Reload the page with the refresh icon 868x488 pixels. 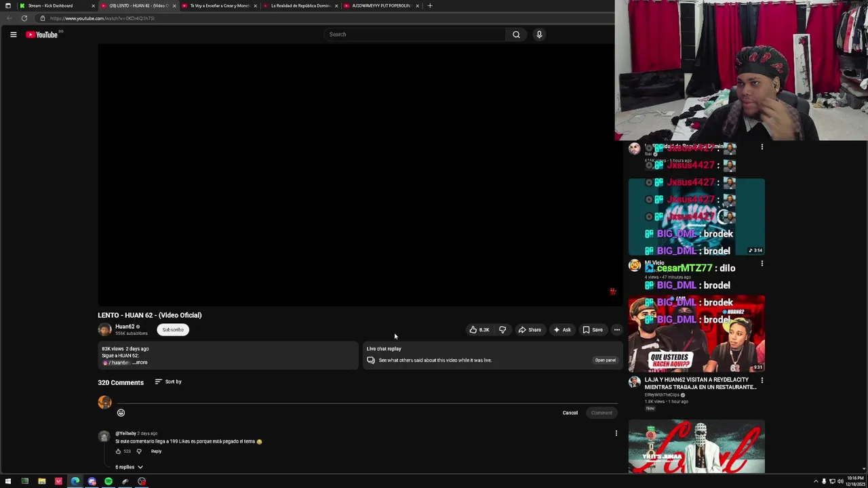point(24,18)
